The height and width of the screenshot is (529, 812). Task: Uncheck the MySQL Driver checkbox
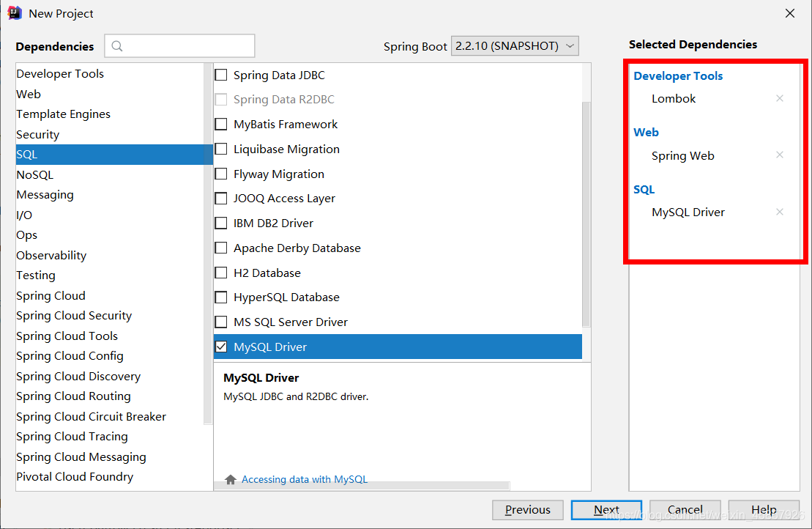click(x=221, y=347)
